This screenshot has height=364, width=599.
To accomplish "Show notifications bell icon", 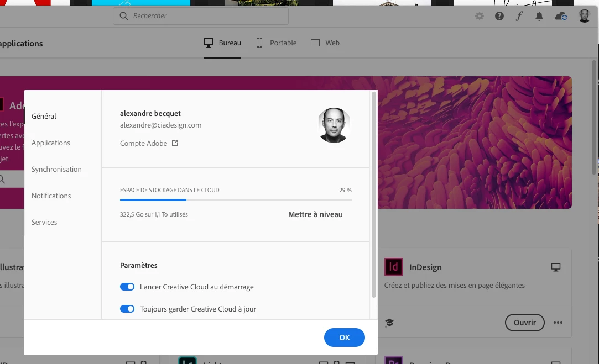I will click(x=539, y=16).
